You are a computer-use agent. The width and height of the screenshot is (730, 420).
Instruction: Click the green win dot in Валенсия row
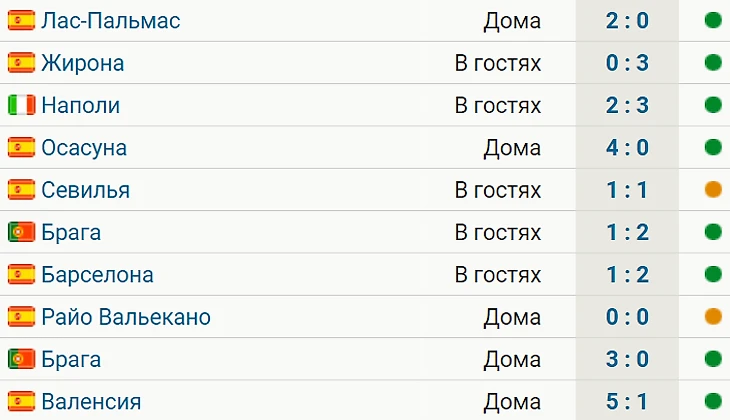[x=713, y=401]
